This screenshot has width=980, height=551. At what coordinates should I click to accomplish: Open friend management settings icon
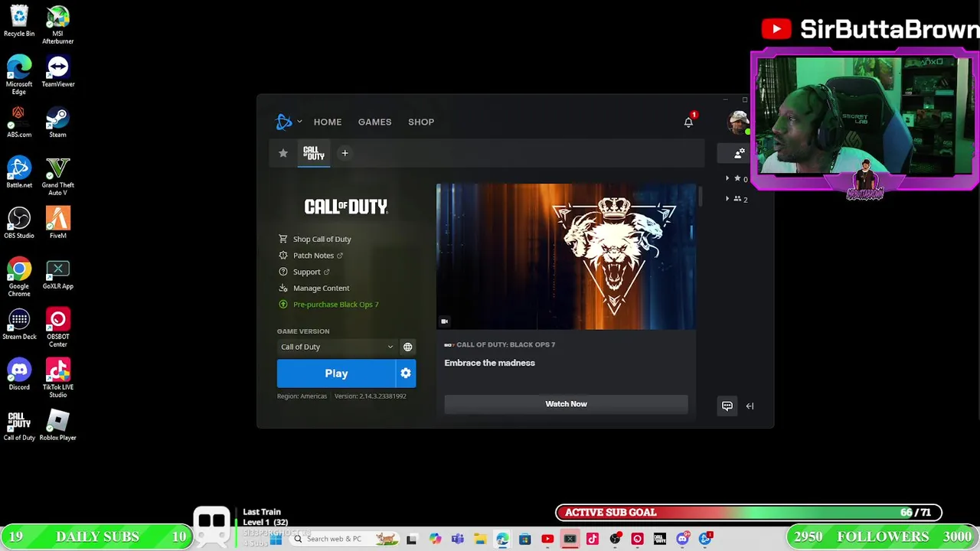[x=739, y=154]
